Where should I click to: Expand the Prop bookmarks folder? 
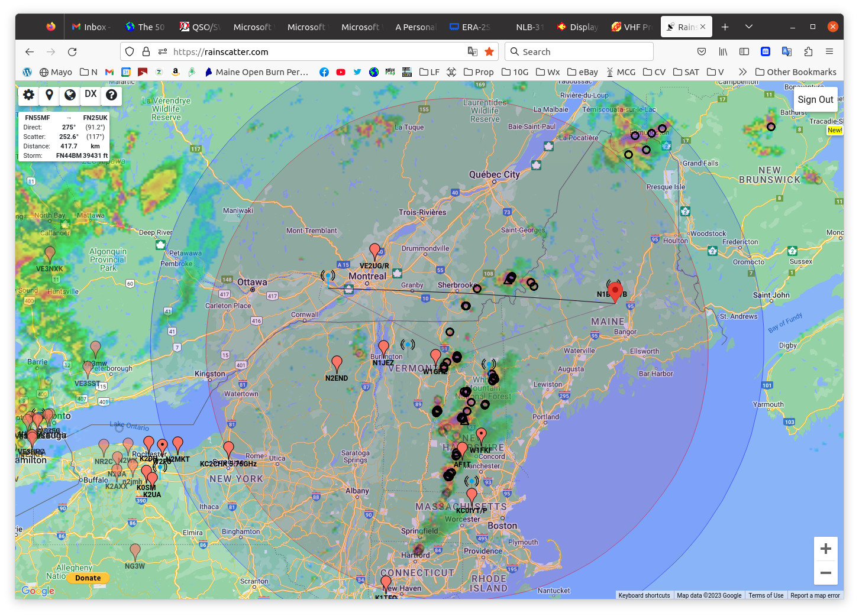pyautogui.click(x=479, y=72)
